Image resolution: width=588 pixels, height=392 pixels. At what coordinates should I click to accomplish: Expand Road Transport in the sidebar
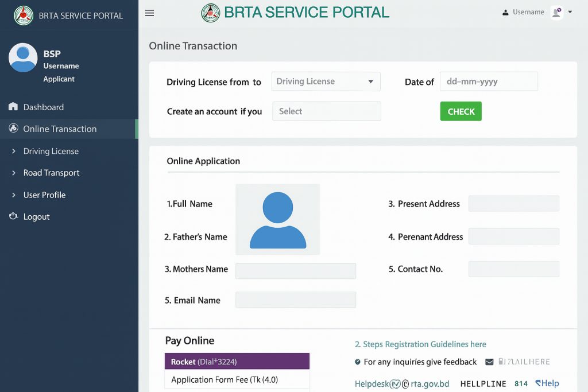[x=51, y=173]
